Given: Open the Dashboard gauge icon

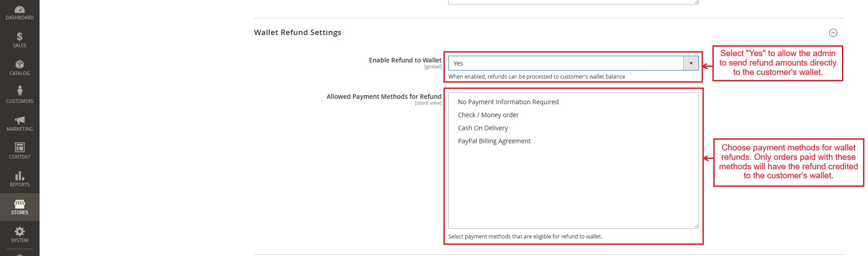Looking at the screenshot, I should 20,9.
